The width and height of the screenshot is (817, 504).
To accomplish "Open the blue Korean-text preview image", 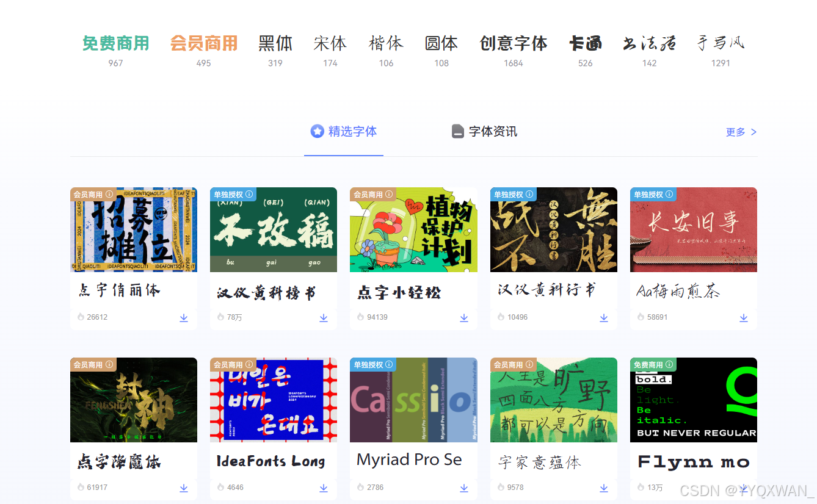I will [x=274, y=400].
